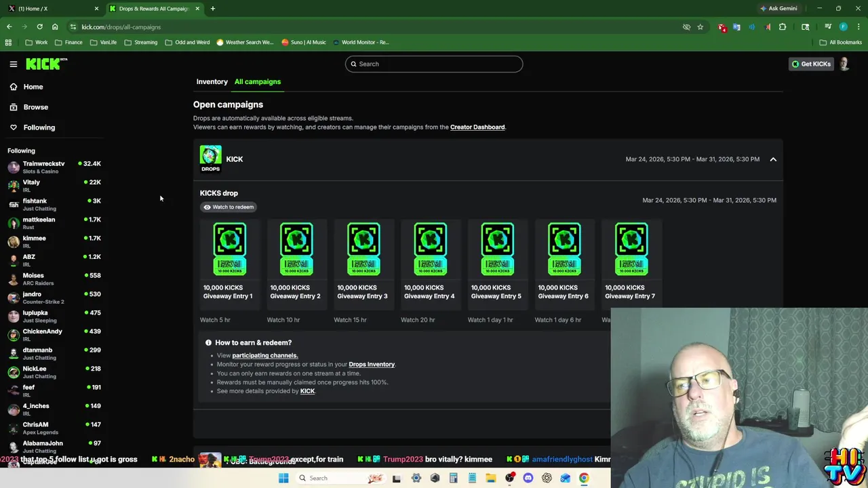Viewport: 868px width, 488px height.
Task: Open mattkeelan channel in Following list
Action: 54,222
